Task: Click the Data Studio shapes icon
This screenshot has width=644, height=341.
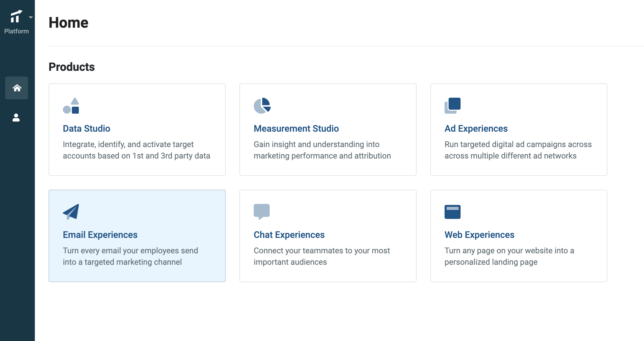Action: point(71,106)
